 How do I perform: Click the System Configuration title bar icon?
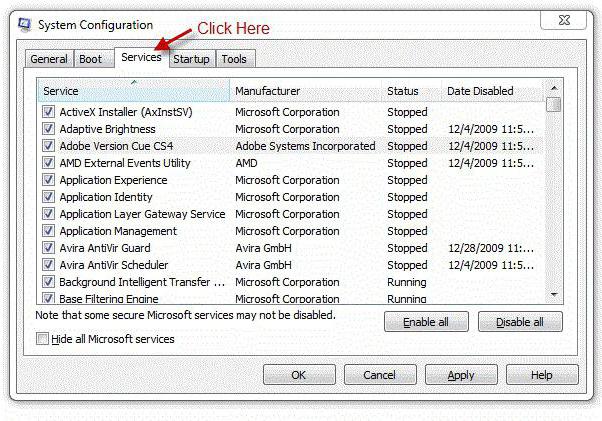point(24,25)
